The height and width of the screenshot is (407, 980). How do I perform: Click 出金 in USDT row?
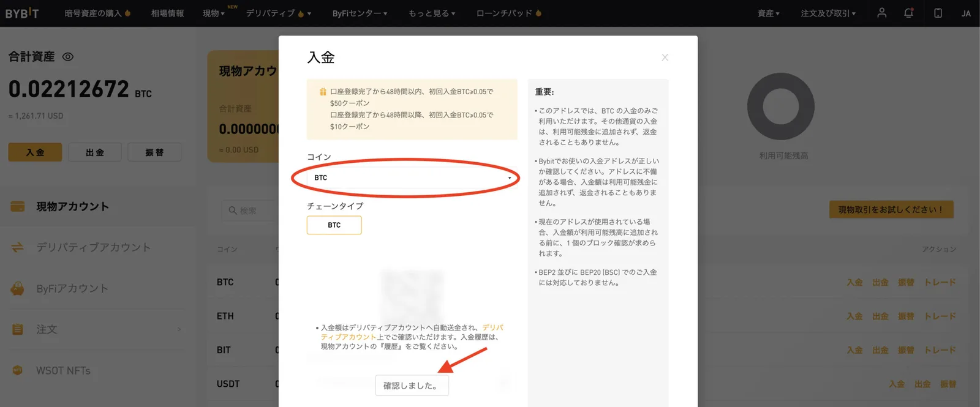pyautogui.click(x=922, y=384)
